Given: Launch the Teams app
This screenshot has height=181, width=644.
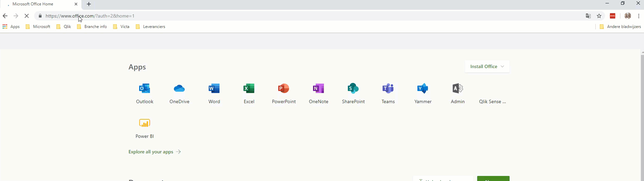Looking at the screenshot, I should (388, 93).
